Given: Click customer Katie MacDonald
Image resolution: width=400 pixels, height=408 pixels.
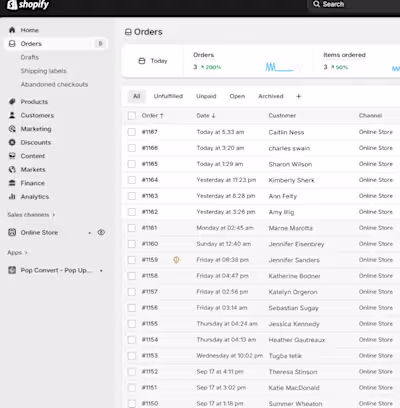Looking at the screenshot, I should tap(294, 388).
